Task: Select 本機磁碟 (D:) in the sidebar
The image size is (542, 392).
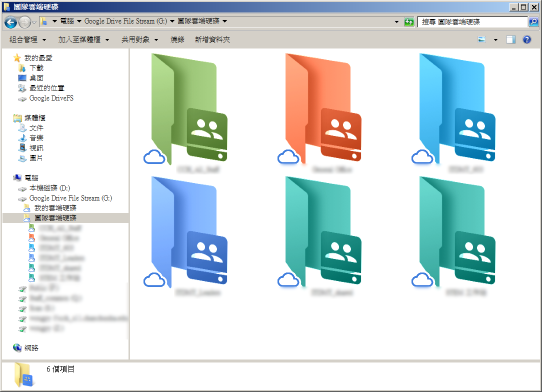Action: 49,188
